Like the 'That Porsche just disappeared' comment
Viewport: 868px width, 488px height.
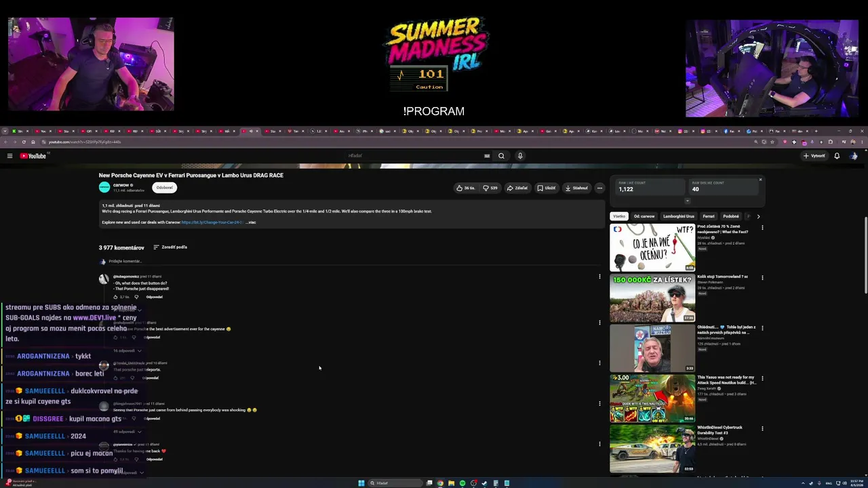116,297
